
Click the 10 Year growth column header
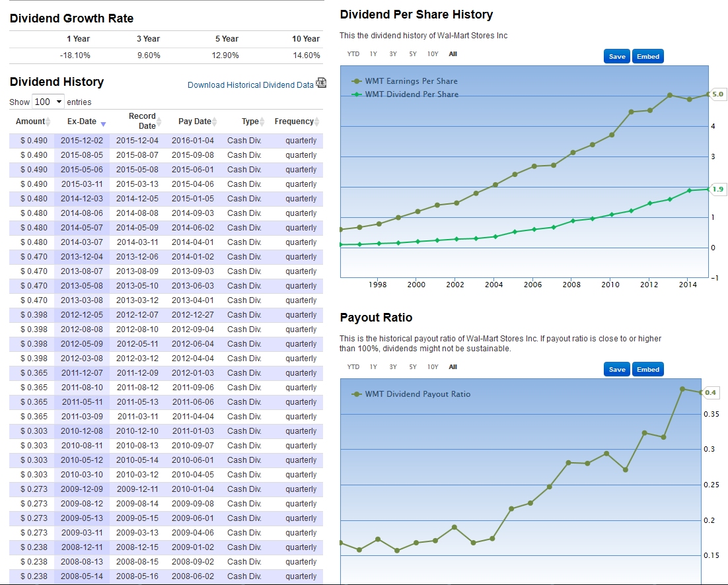point(305,39)
